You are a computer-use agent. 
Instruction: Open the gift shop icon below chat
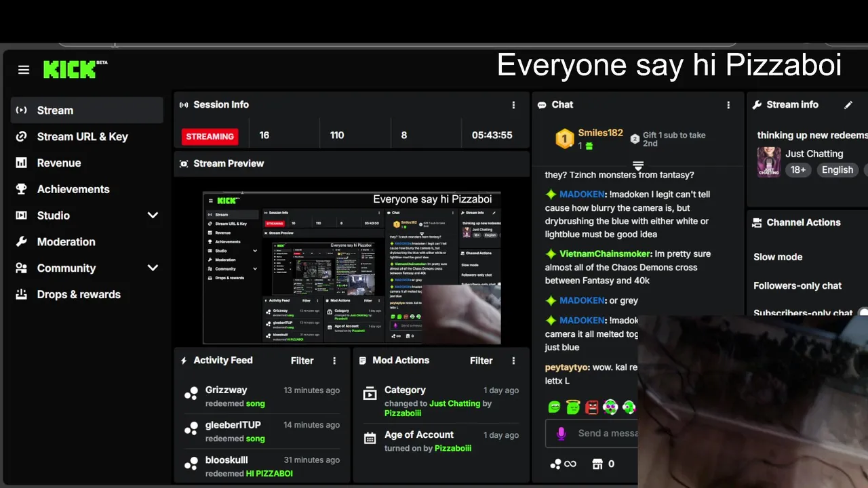tap(597, 464)
